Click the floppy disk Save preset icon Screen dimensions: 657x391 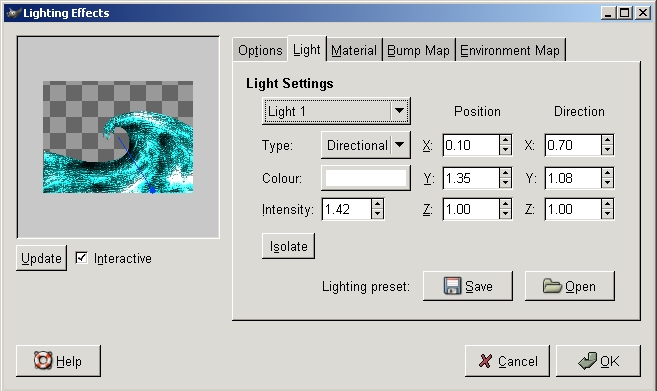452,286
